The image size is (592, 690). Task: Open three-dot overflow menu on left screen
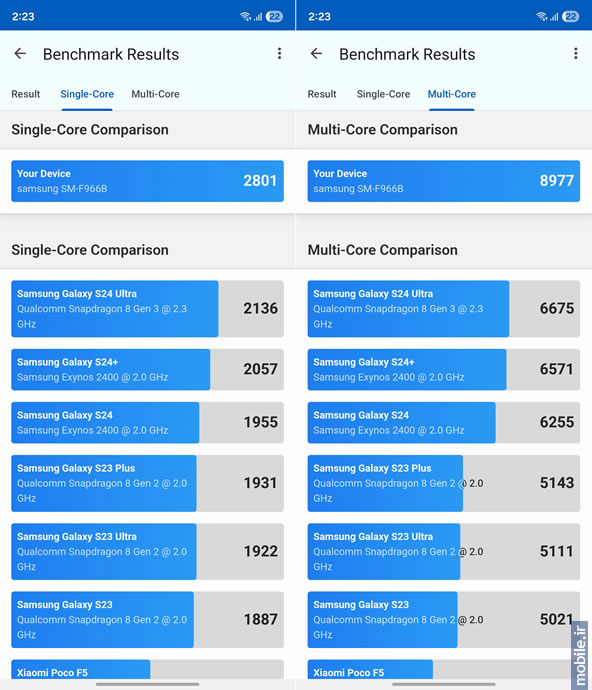pyautogui.click(x=279, y=54)
